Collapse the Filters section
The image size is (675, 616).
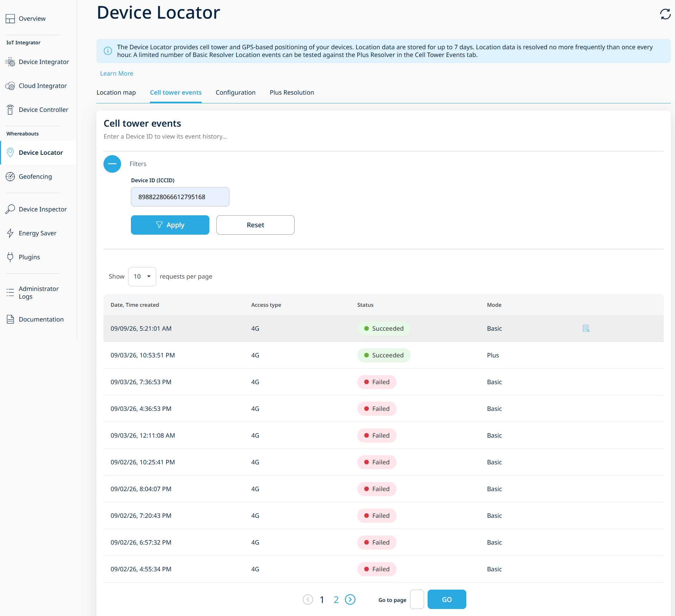tap(112, 164)
